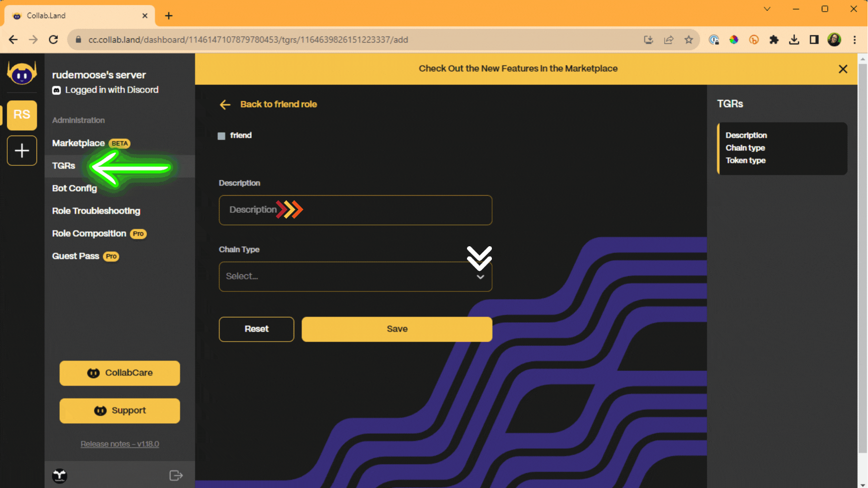The height and width of the screenshot is (488, 868).
Task: Go forward in browser history
Action: [33, 40]
